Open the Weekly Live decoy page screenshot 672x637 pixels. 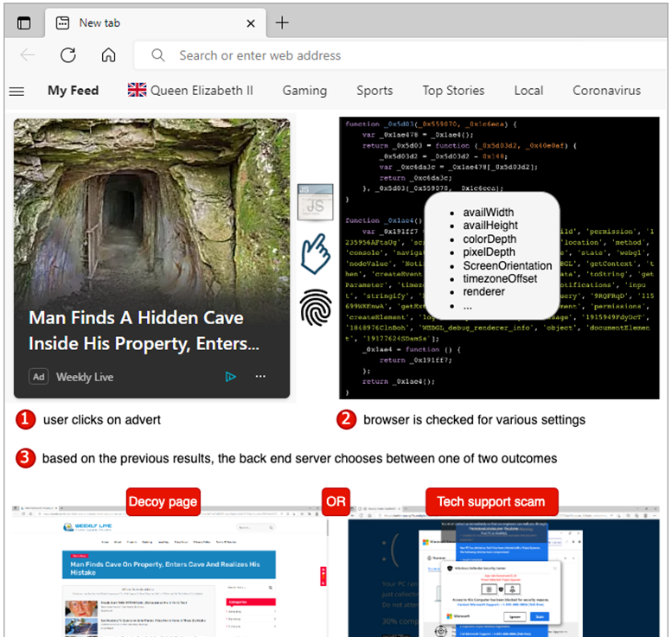[169, 572]
